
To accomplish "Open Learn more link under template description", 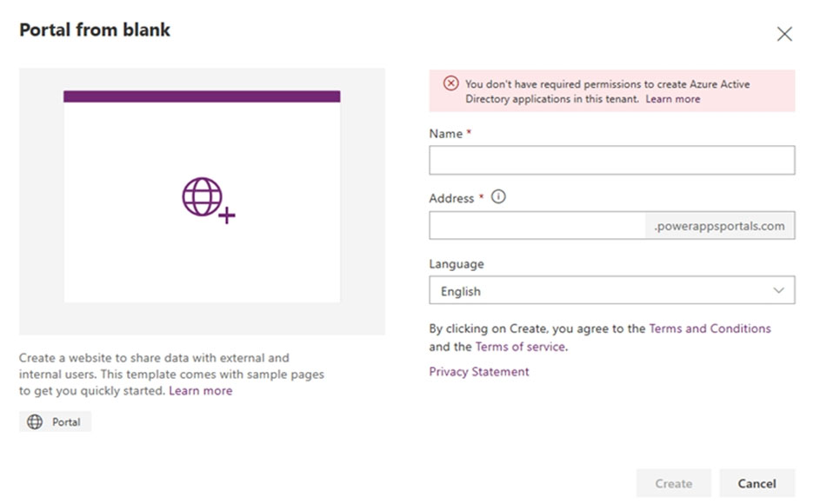I will tap(201, 390).
